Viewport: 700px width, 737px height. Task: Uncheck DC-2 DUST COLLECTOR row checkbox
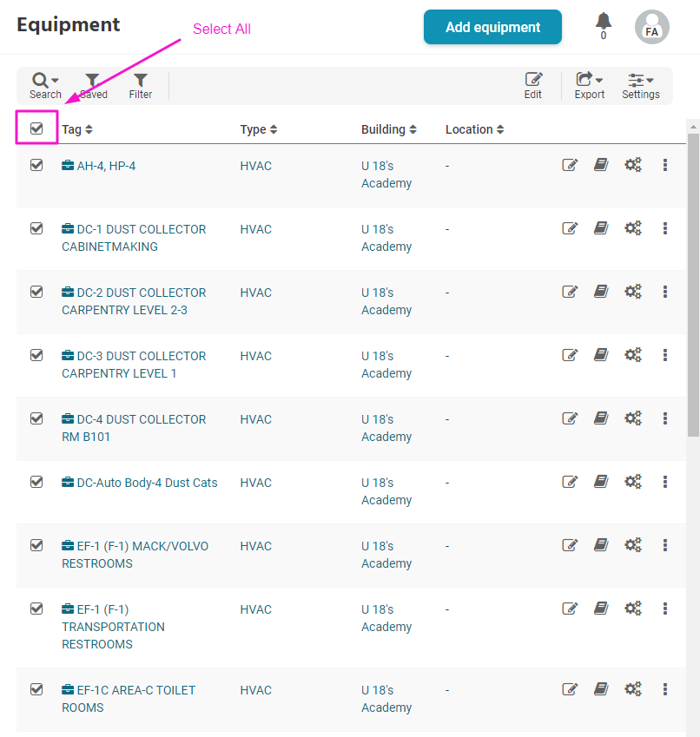coord(36,292)
